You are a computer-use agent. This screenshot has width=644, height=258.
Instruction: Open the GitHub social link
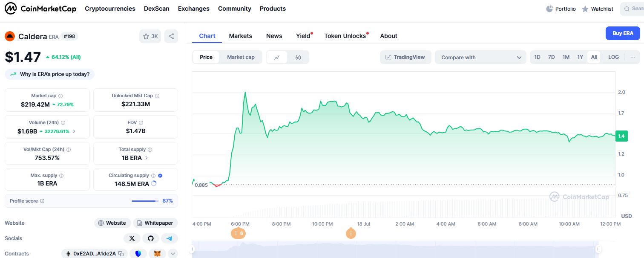[151, 238]
